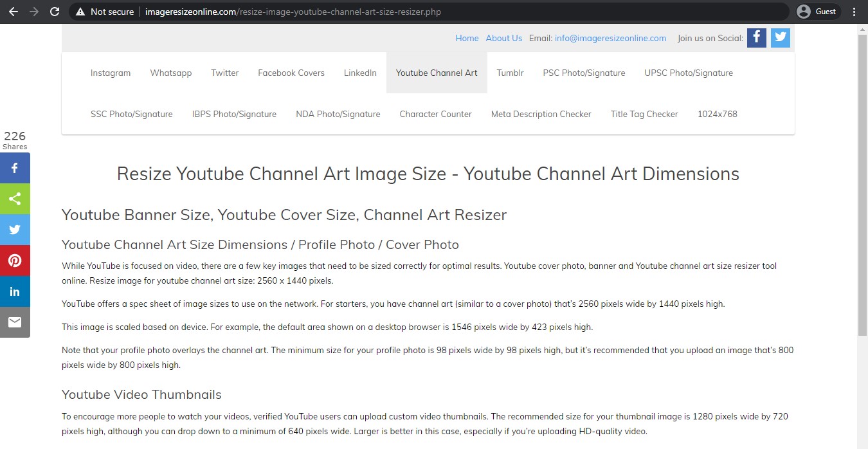Click the address bar URL
The height and width of the screenshot is (449, 868).
click(293, 12)
